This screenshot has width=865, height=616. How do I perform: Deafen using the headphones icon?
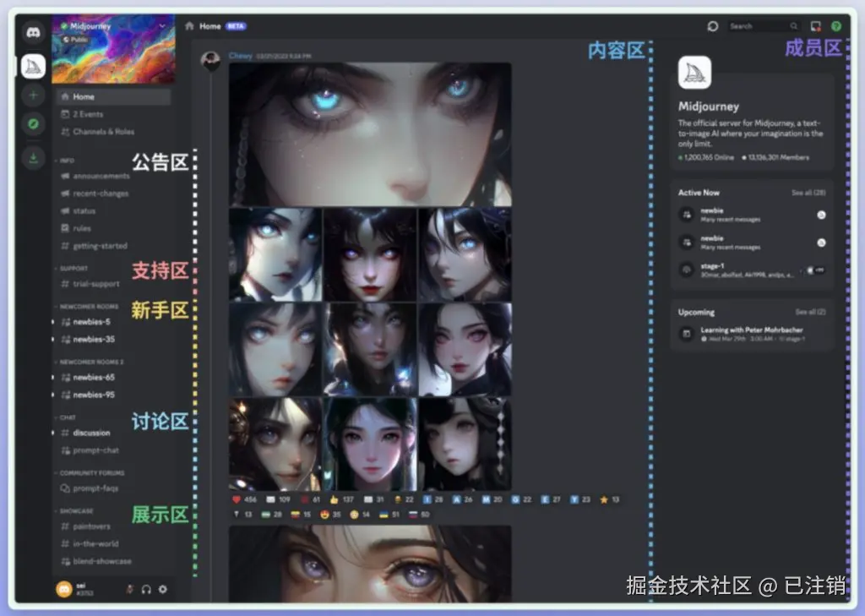tap(146, 589)
